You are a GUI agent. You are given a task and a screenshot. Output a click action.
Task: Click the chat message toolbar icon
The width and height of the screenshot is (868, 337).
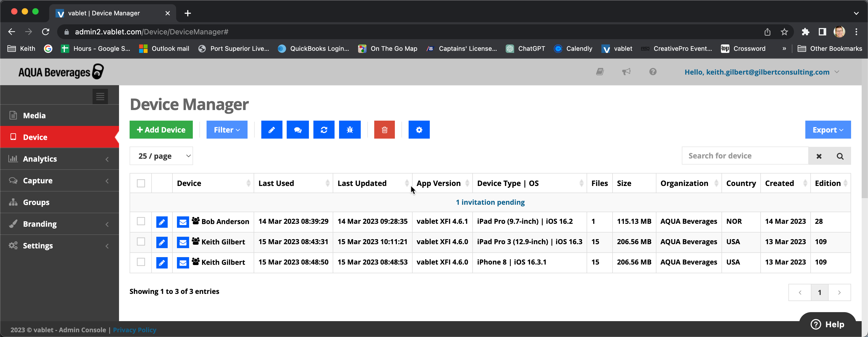pos(298,130)
